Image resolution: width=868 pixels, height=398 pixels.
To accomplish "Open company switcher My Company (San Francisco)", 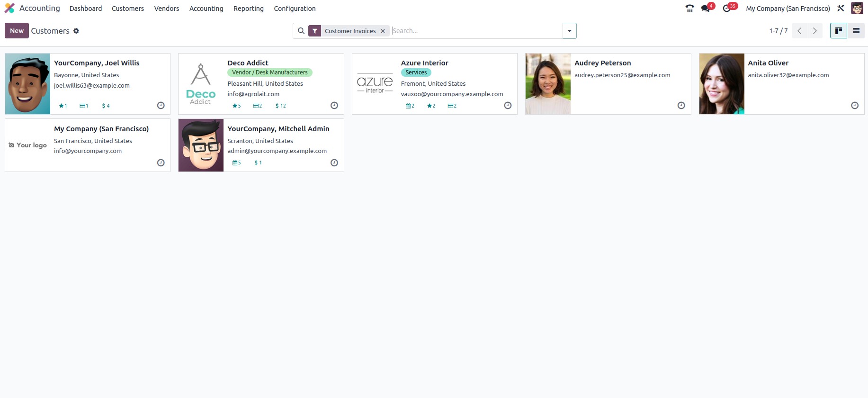I will 788,9.
